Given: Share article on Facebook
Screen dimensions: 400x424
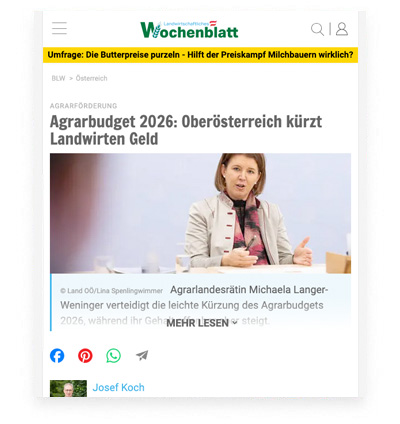Looking at the screenshot, I should click(x=57, y=356).
